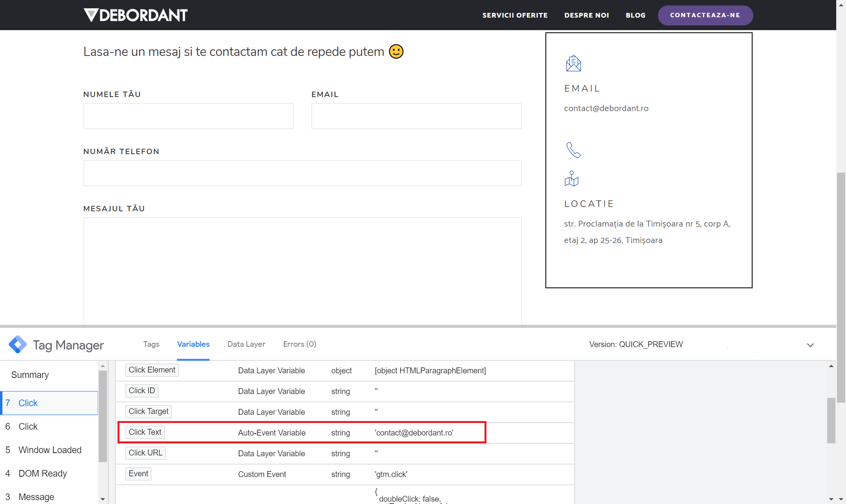This screenshot has height=504, width=846.
Task: Select event 6 Click in the list
Action: click(28, 427)
